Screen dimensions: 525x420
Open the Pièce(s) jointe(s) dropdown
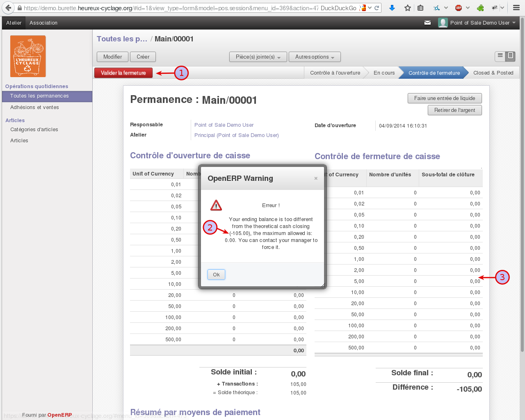click(x=258, y=57)
